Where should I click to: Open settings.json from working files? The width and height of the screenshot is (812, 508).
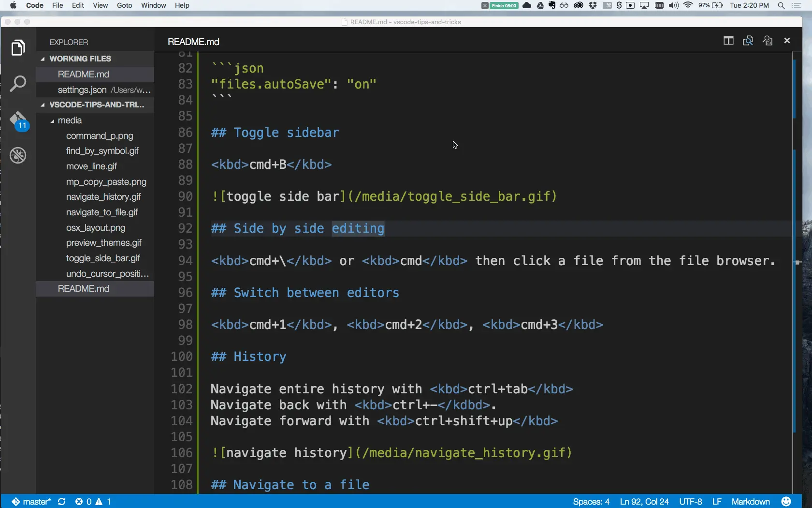[95, 90]
